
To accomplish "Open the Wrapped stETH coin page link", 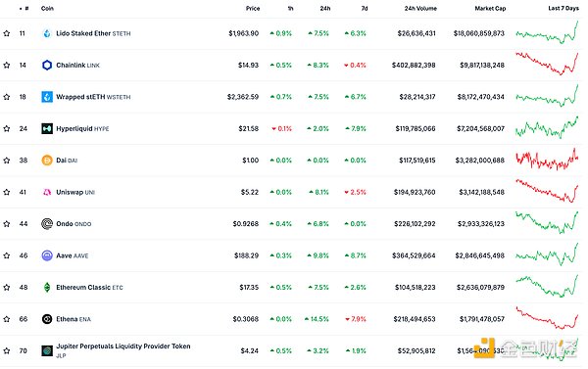I will pos(93,97).
